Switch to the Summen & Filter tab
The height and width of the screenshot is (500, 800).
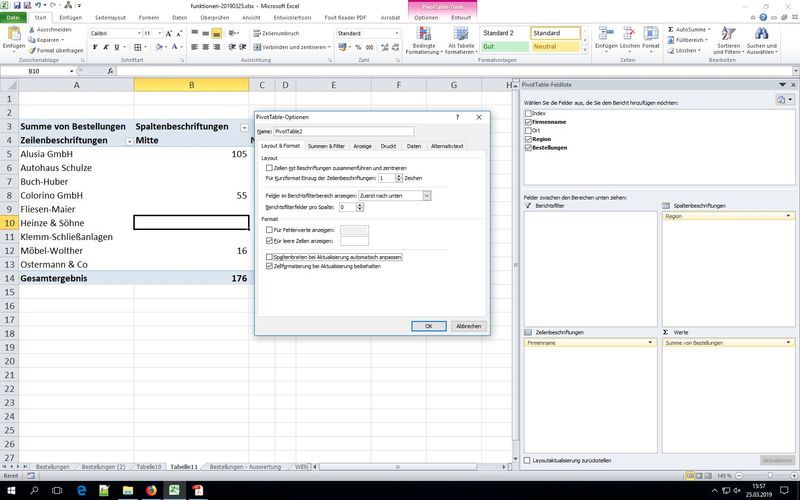tap(326, 146)
